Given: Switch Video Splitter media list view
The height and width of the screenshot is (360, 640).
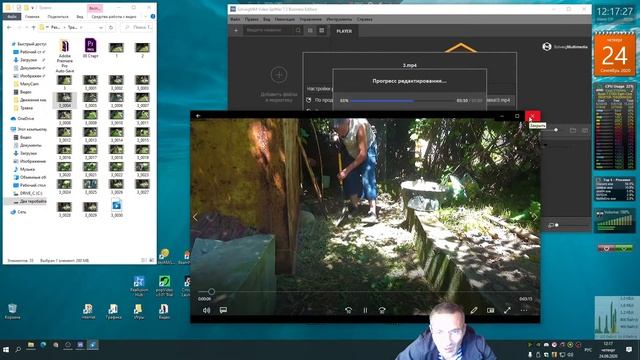Looking at the screenshot, I should [310, 30].
